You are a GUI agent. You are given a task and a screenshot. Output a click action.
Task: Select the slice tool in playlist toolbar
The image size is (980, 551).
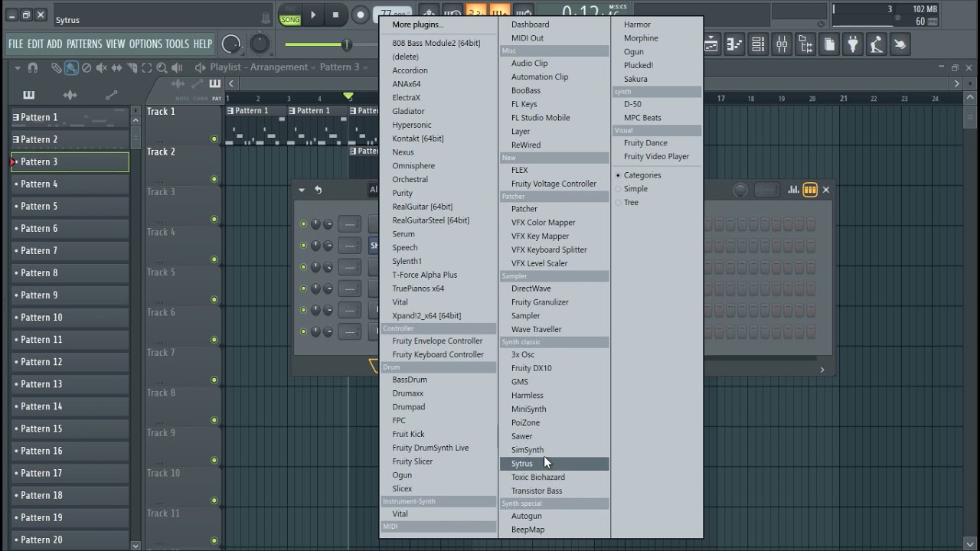[132, 67]
